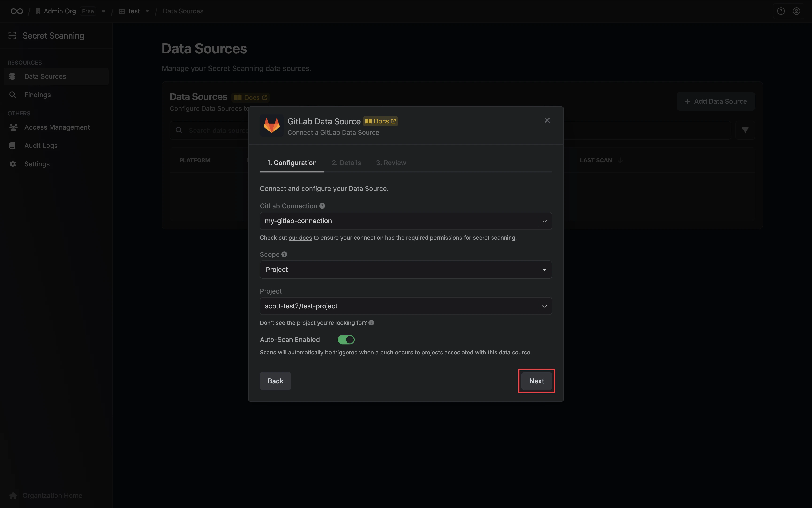
Task: Click the scott-test2/test-project field value
Action: (x=301, y=306)
